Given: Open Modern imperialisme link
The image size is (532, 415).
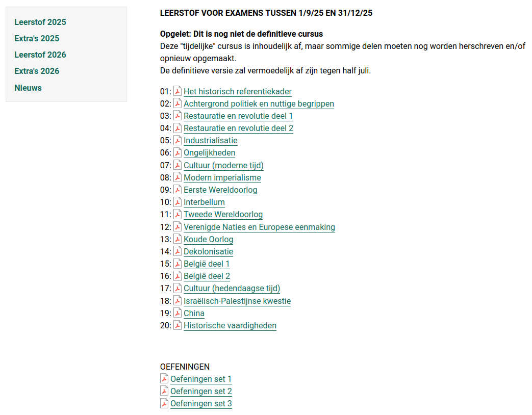Looking at the screenshot, I should tap(222, 177).
